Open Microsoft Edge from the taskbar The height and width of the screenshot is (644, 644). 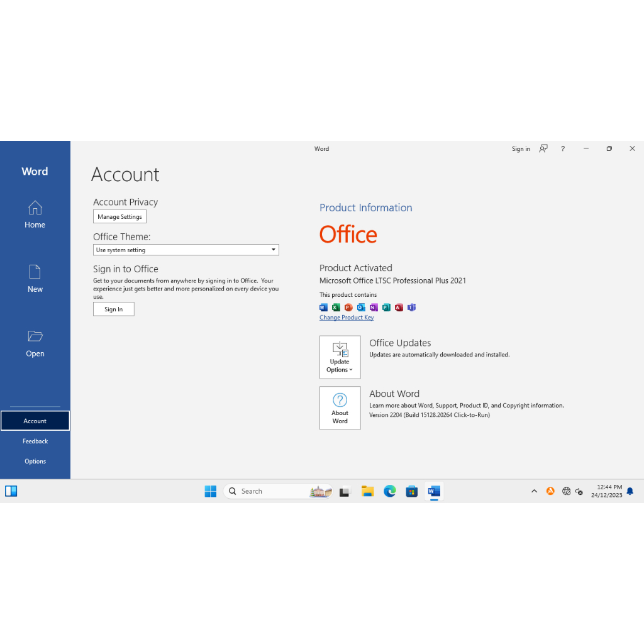tap(390, 491)
